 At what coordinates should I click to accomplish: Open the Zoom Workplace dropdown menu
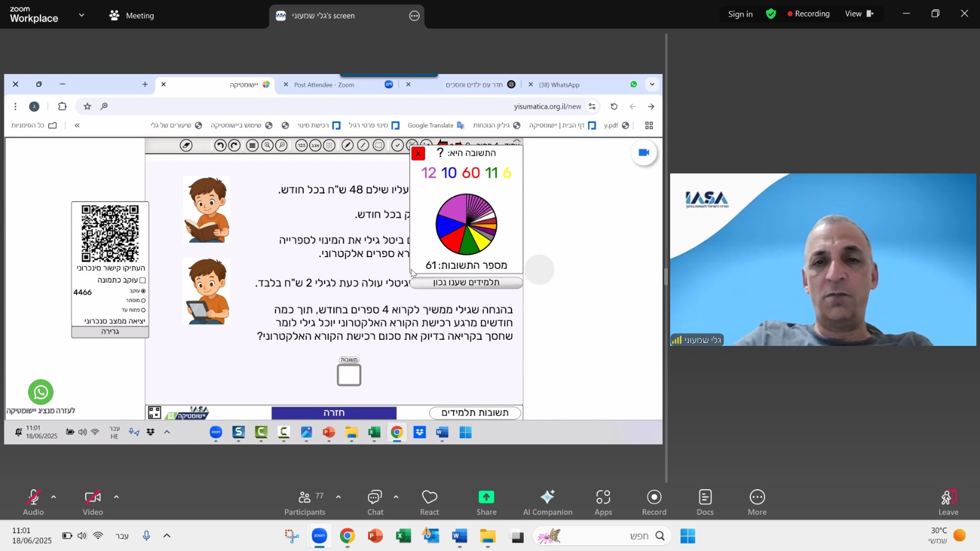[x=81, y=15]
